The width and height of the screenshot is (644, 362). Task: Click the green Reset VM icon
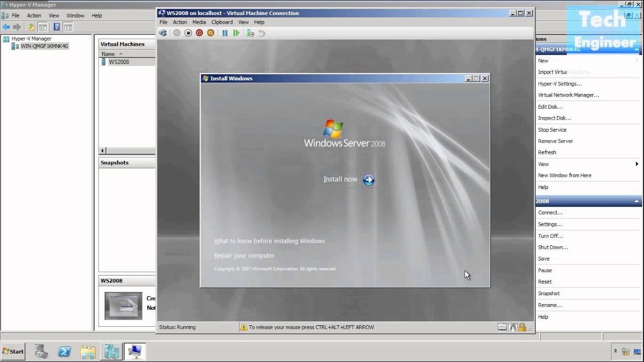[236, 33]
